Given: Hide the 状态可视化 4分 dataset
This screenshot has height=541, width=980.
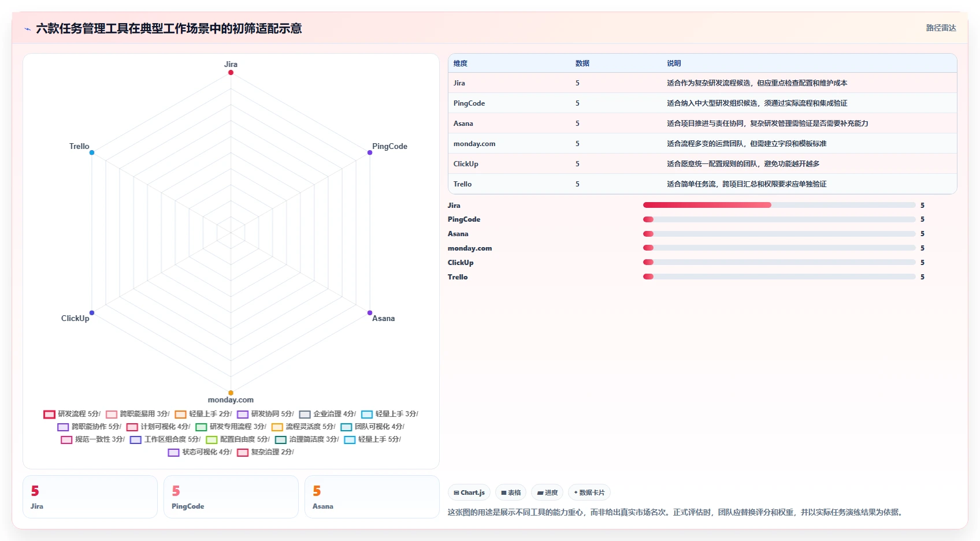Looking at the screenshot, I should pyautogui.click(x=200, y=452).
